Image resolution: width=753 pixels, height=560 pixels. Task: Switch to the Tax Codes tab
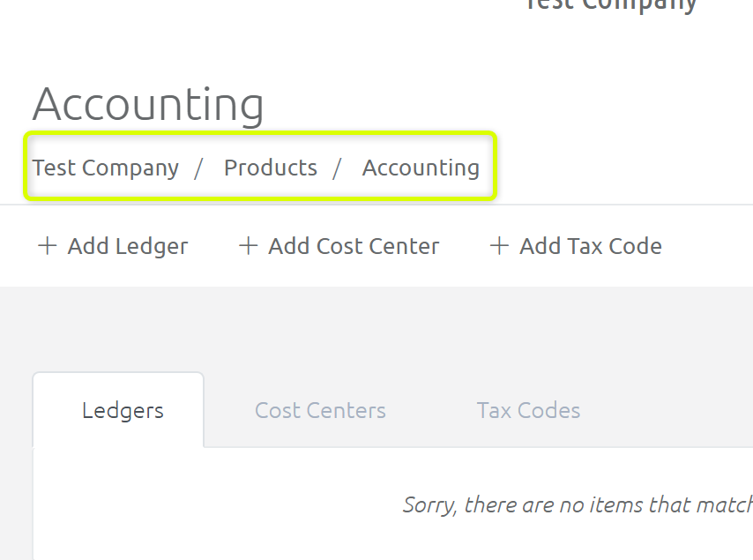tap(528, 410)
